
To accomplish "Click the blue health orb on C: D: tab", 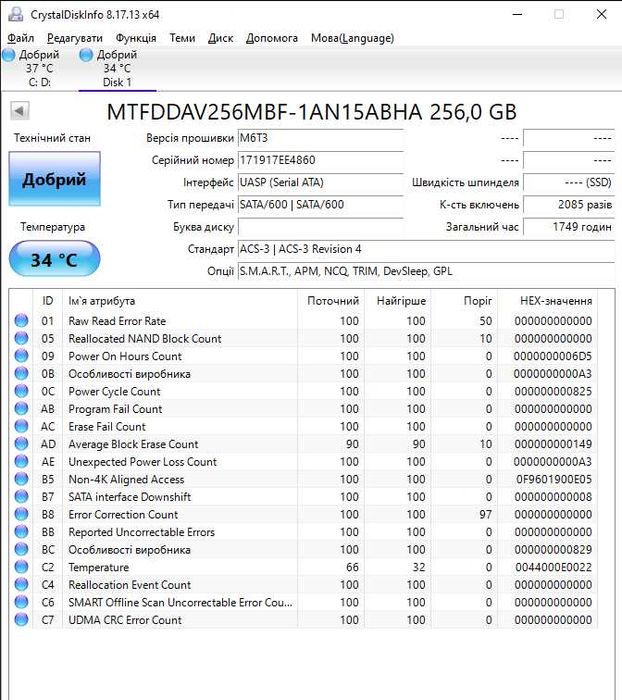I will tap(8, 55).
